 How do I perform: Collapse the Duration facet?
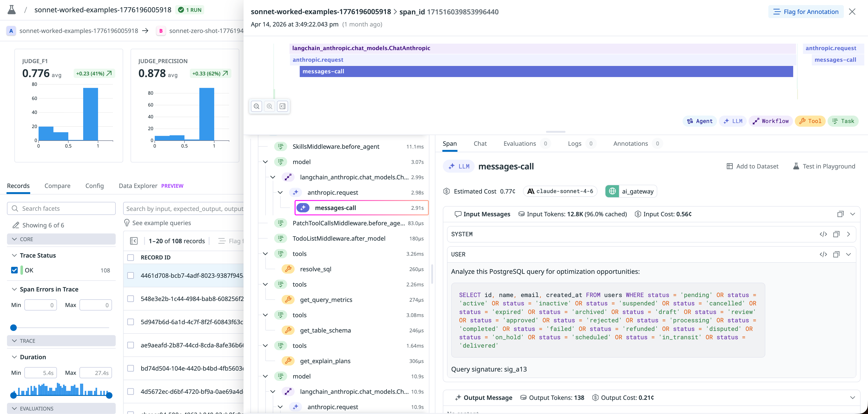[x=14, y=357]
